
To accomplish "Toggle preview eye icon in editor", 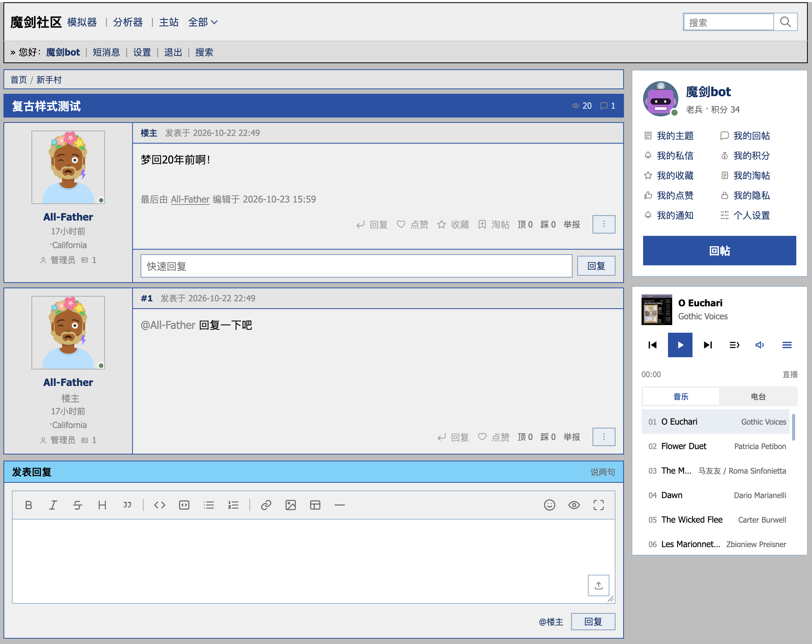I will coord(574,505).
